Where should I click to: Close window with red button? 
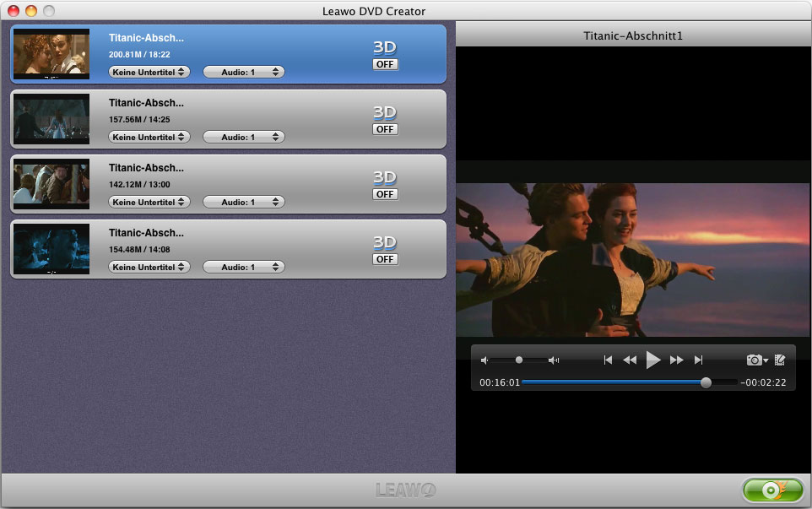[x=14, y=11]
